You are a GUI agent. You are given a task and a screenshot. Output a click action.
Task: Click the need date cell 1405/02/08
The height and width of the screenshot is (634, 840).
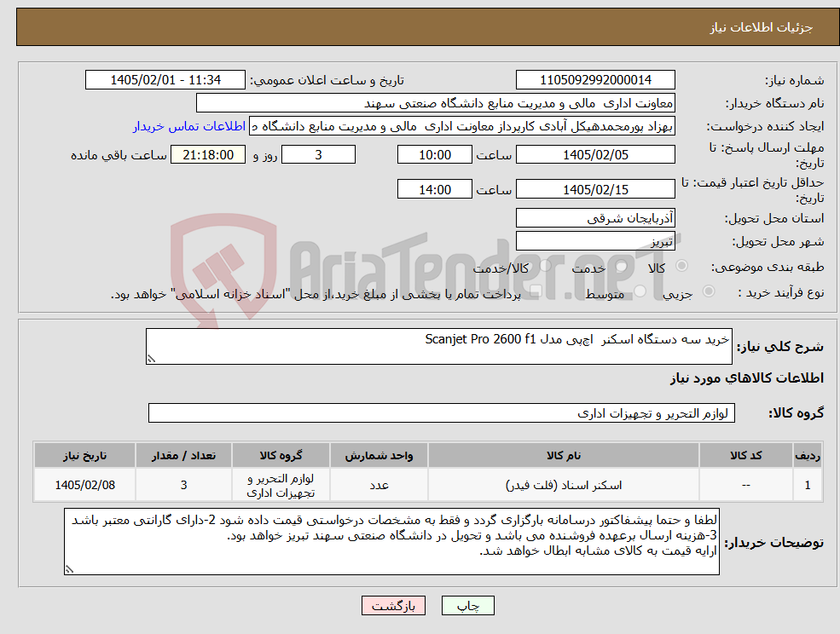[84, 485]
